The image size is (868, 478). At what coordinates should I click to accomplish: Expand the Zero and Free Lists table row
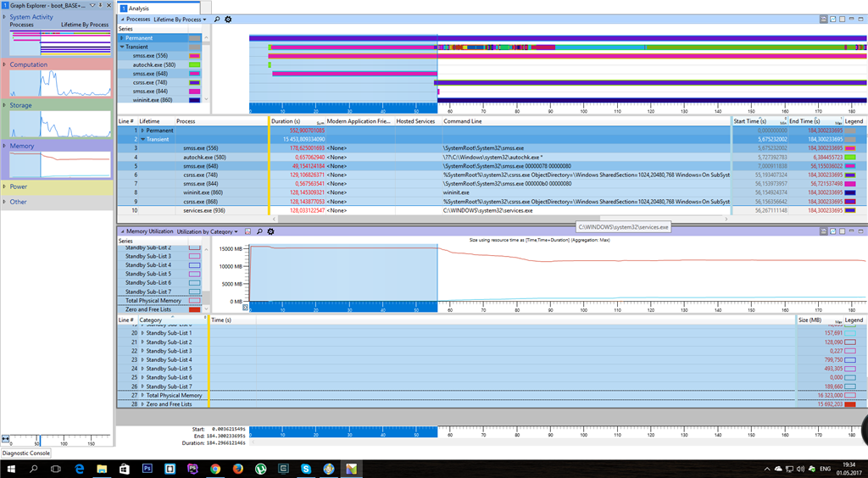pos(142,404)
